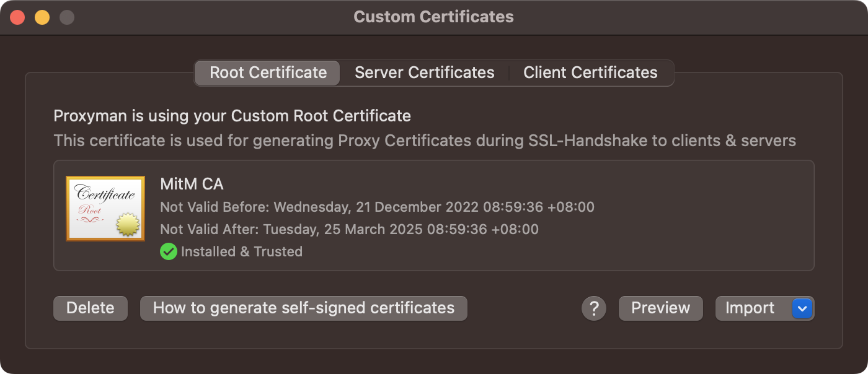
Task: Delete the custom root certificate
Action: pyautogui.click(x=91, y=308)
